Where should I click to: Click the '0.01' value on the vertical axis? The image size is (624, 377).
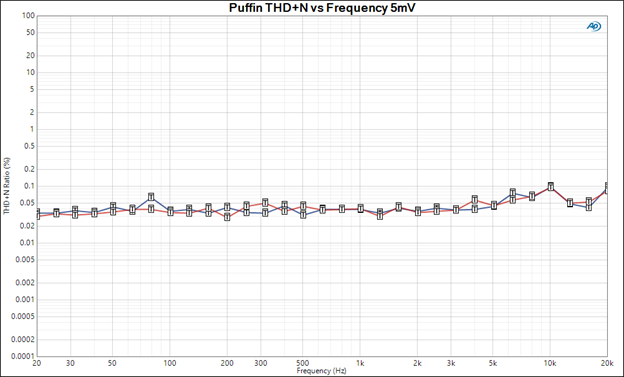pos(28,242)
